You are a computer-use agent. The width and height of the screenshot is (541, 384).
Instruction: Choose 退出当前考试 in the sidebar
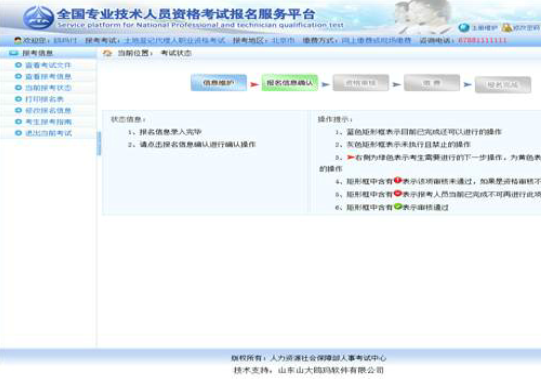pyautogui.click(x=48, y=133)
